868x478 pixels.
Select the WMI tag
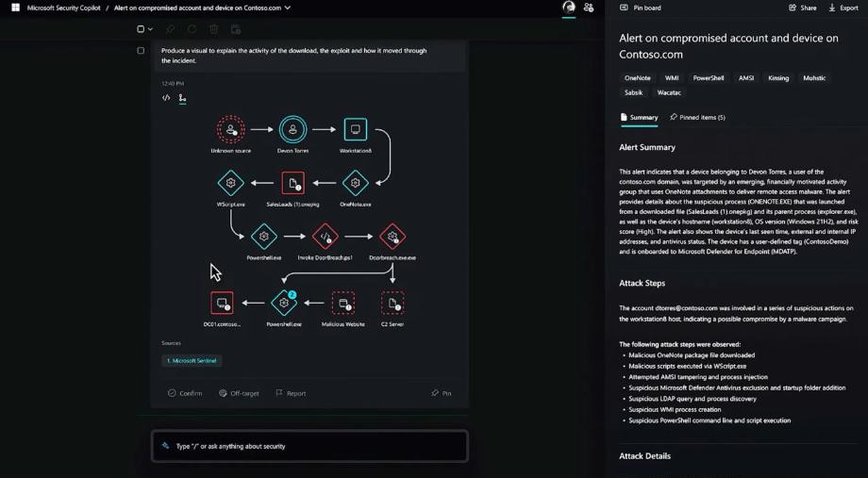click(x=672, y=78)
